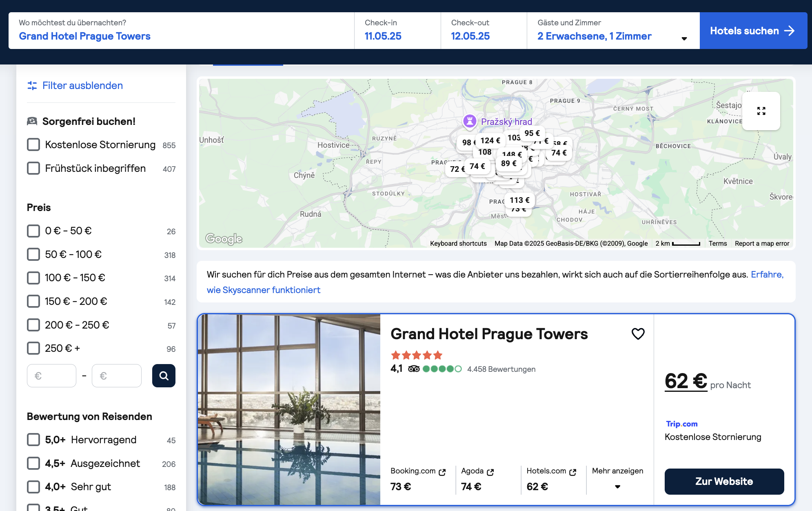Click the maximum price input field

tap(117, 375)
